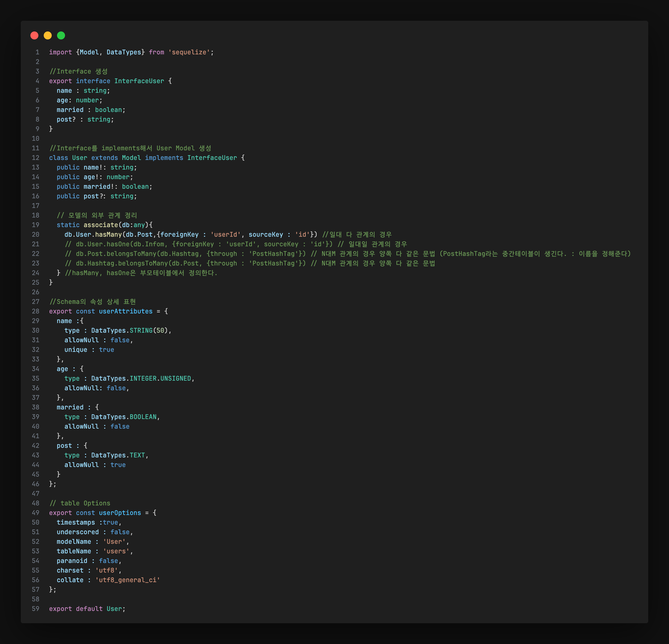
Task: Click the hasMany method call
Action: (108, 235)
